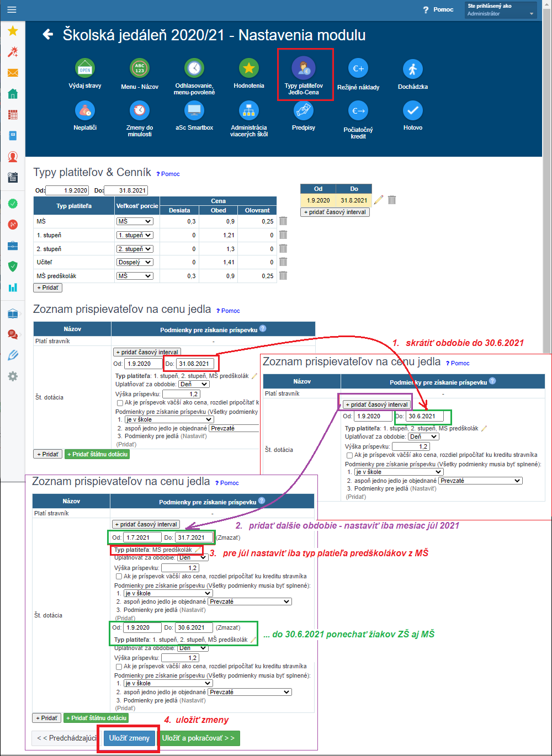Delete the Učiteľ row with its trash icon
The image size is (552, 756).
[283, 262]
